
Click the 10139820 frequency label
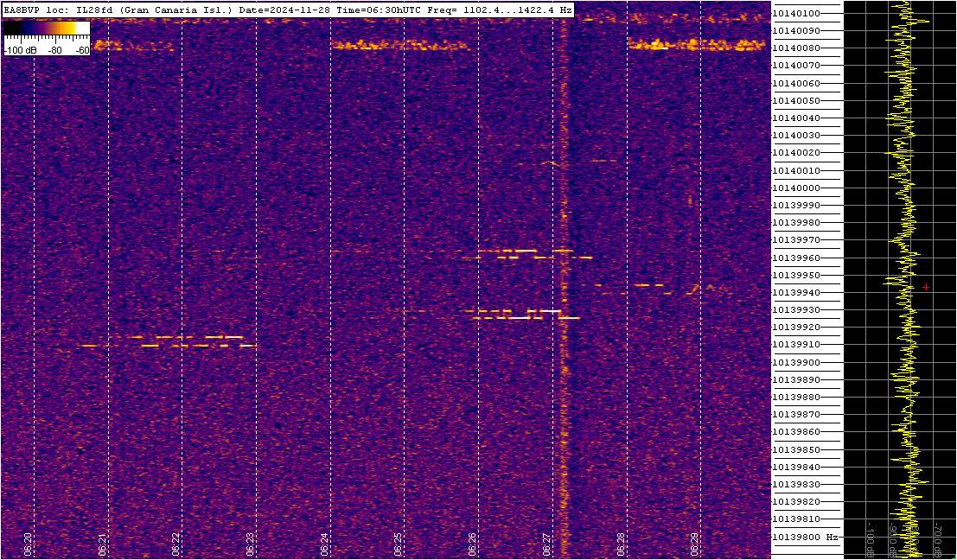tap(796, 502)
